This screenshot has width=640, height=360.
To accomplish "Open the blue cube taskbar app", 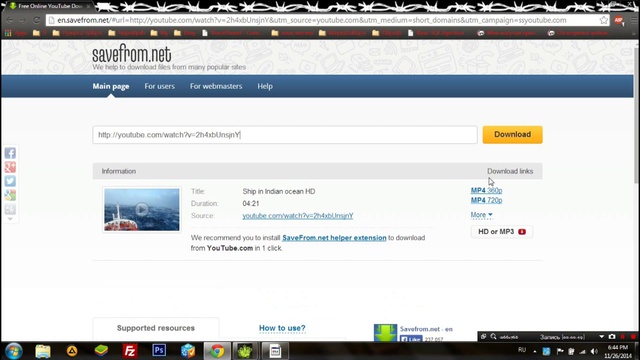I will point(188,351).
